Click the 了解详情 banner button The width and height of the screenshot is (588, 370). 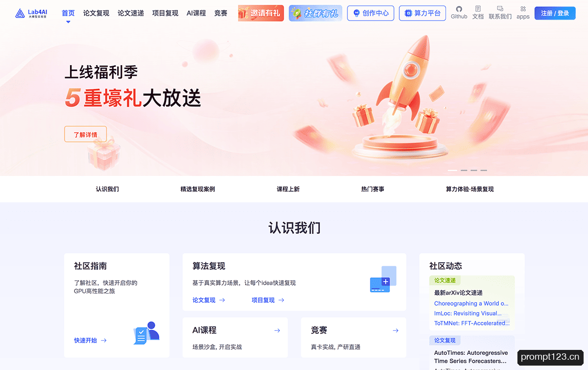point(85,134)
